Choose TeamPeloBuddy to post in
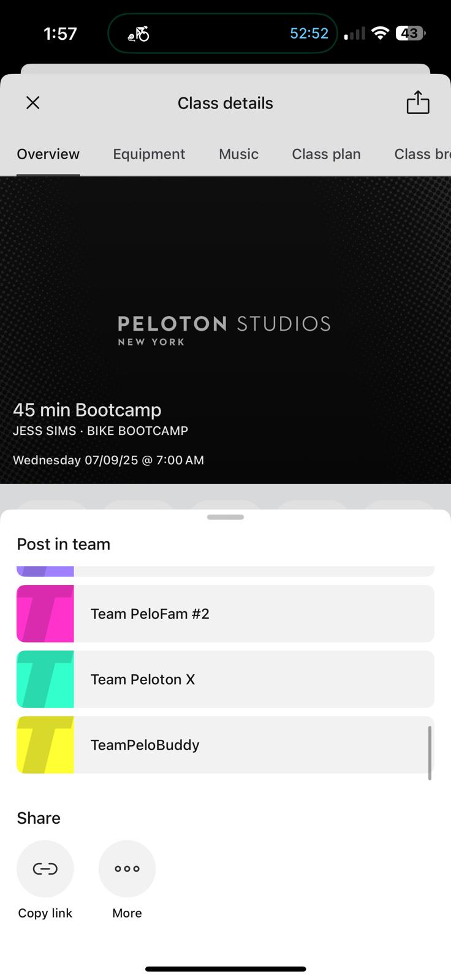The height and width of the screenshot is (980, 451). pos(254,745)
